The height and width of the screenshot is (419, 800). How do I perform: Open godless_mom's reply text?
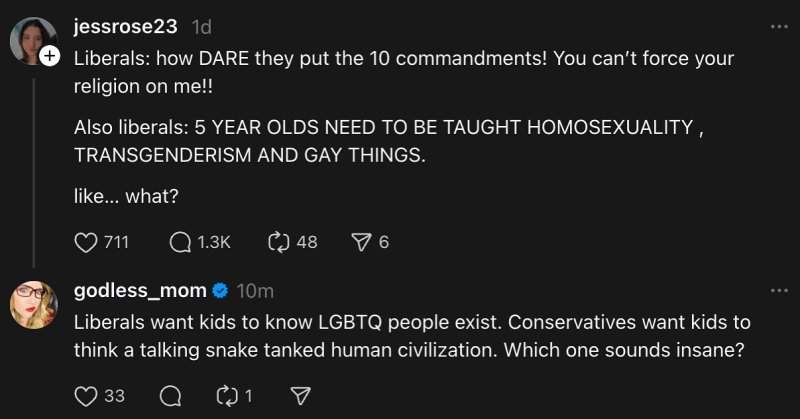click(x=412, y=337)
